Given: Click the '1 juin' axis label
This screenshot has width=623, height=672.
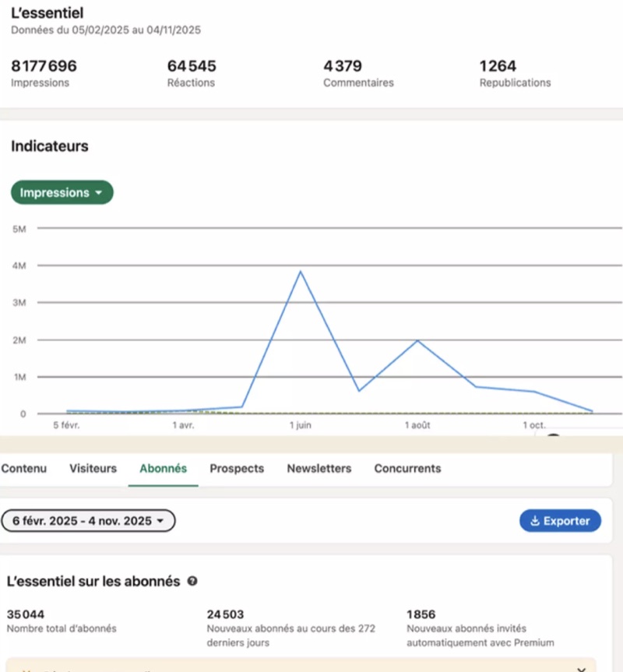Looking at the screenshot, I should (x=301, y=425).
